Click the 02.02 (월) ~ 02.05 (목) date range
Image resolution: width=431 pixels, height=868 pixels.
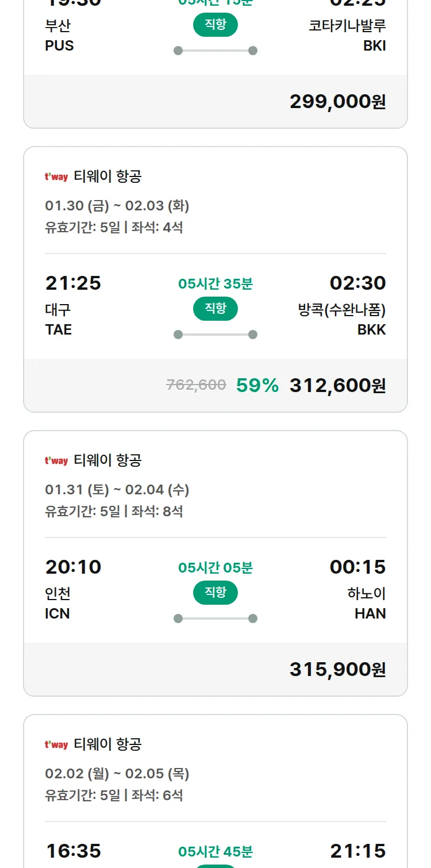tap(117, 774)
